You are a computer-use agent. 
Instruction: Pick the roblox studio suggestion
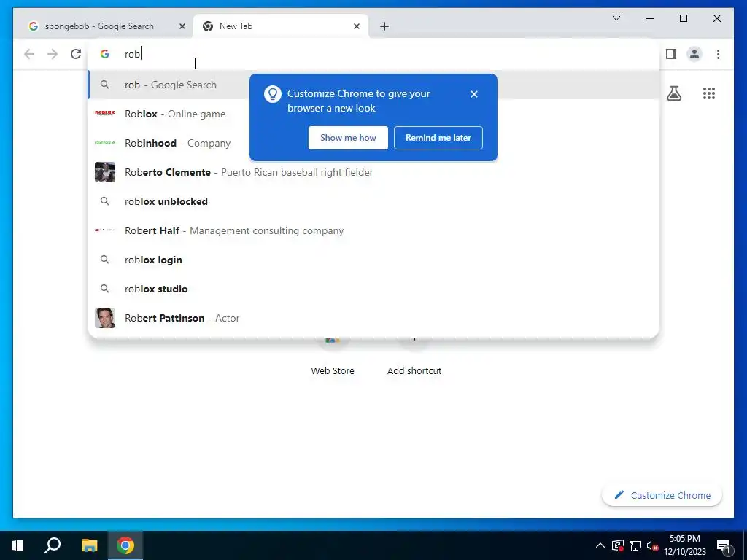(374, 289)
